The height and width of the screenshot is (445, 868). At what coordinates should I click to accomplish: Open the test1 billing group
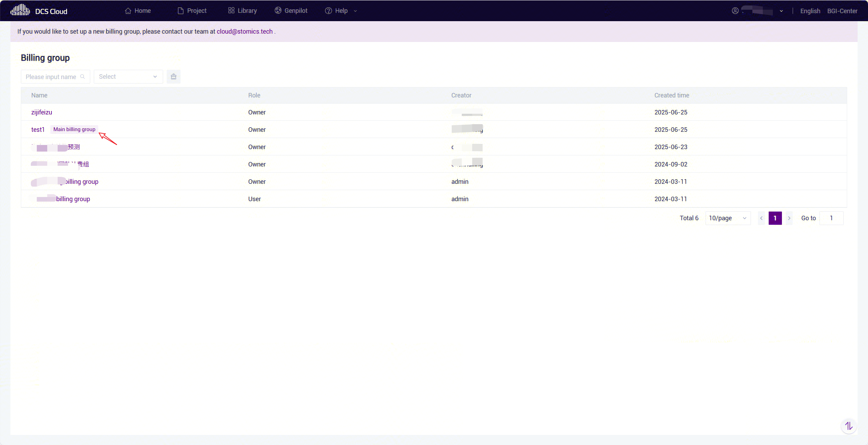click(x=38, y=130)
